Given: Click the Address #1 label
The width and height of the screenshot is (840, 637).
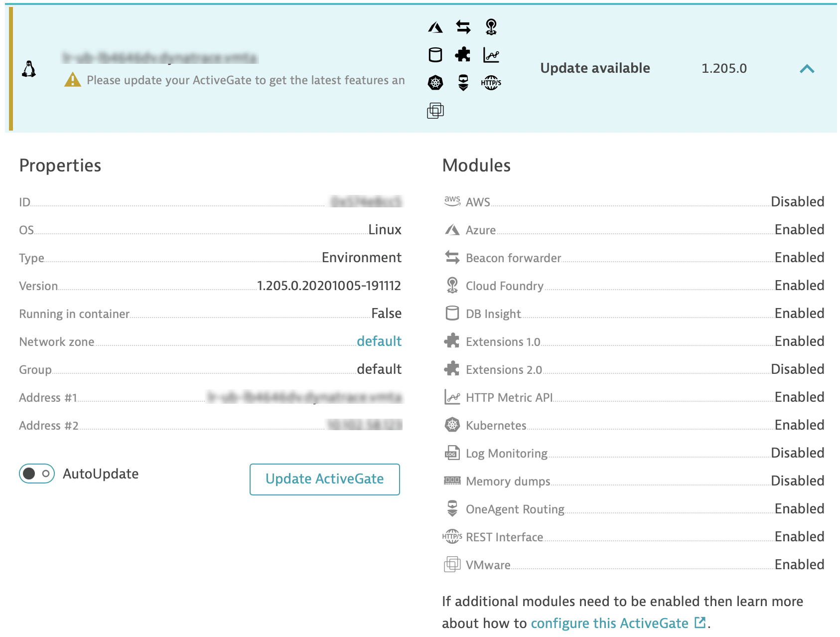Looking at the screenshot, I should pyautogui.click(x=48, y=398).
